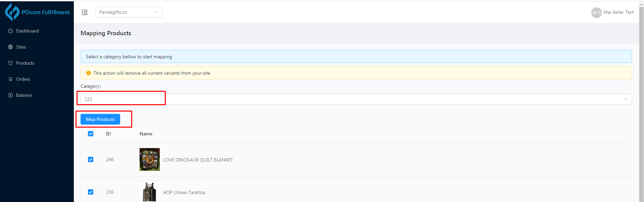Expand the Category dropdown arrow
644x202 pixels.
pos(626,99)
